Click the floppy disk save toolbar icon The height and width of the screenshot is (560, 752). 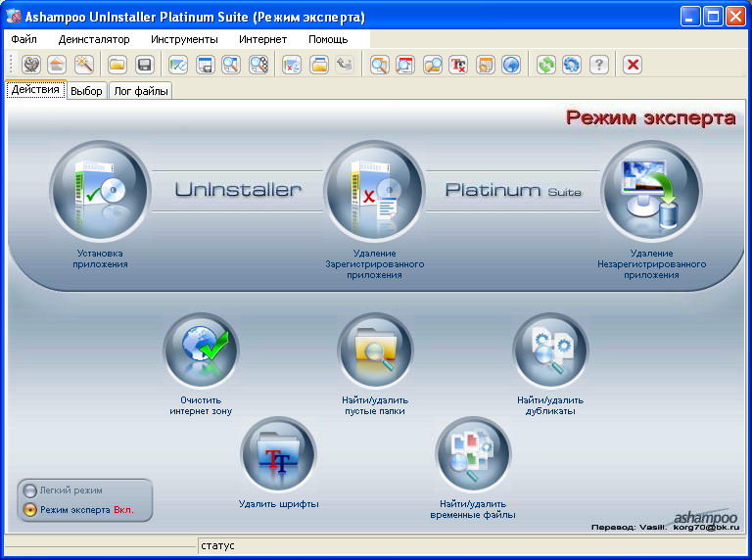tap(144, 65)
